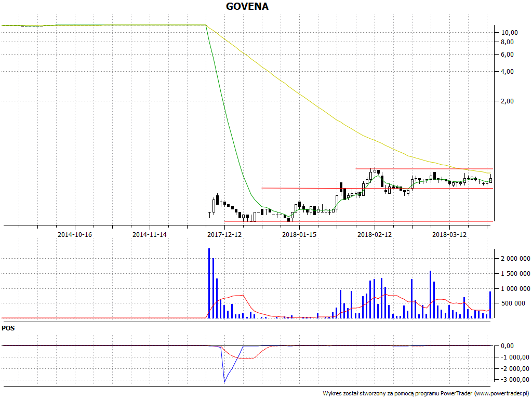Click the tallest blue volume bar
The width and height of the screenshot is (532, 399).
(x=209, y=283)
